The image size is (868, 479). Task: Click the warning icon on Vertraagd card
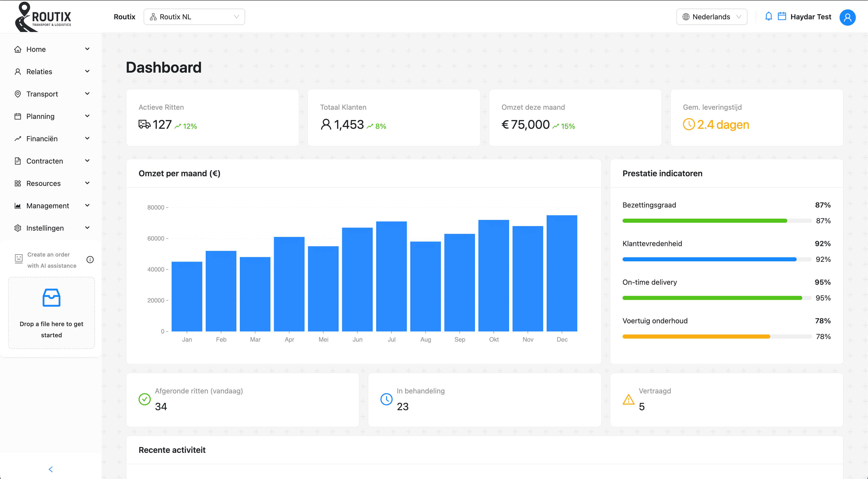[628, 400]
